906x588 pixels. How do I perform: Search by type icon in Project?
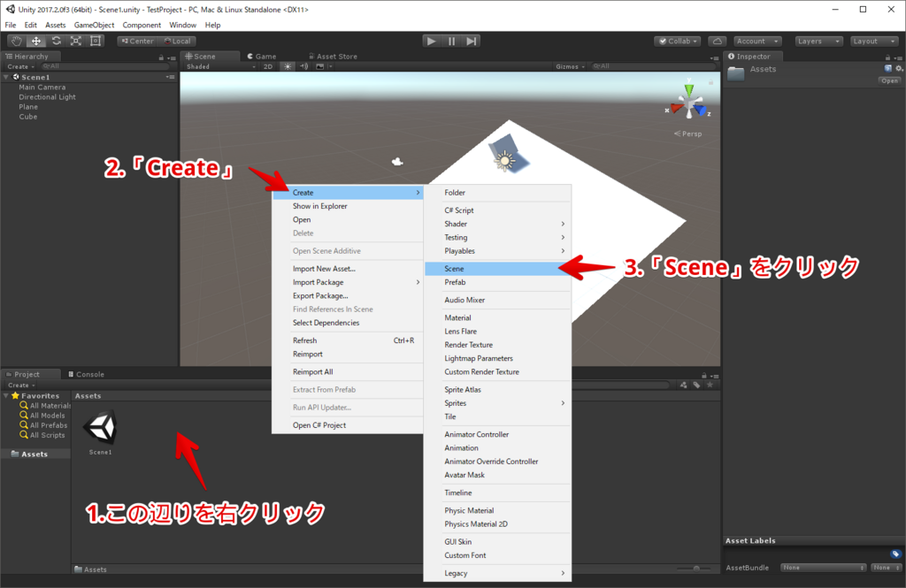[684, 385]
